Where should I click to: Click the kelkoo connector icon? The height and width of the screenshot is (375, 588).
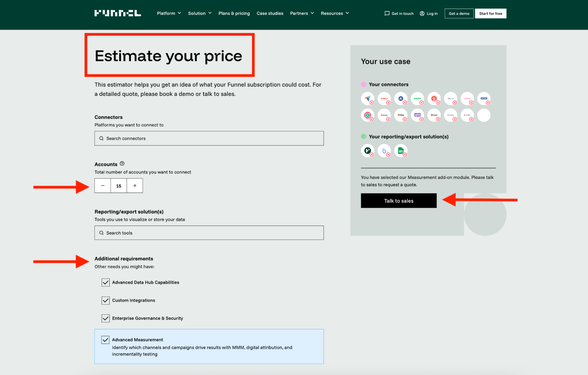click(384, 99)
